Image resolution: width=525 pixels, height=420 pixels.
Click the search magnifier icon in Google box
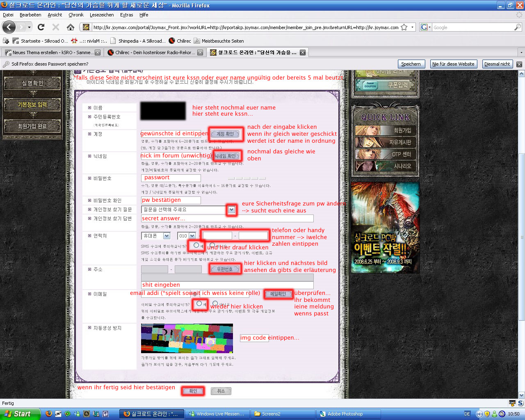tap(518, 27)
